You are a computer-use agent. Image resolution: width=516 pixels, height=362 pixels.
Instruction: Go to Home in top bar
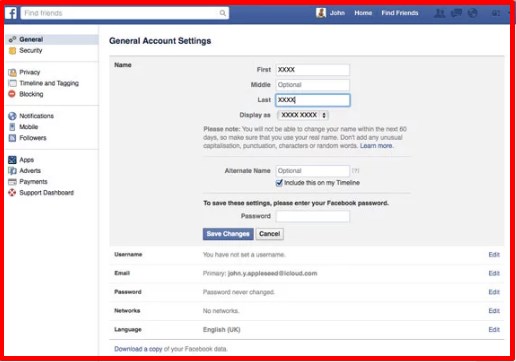tap(363, 13)
